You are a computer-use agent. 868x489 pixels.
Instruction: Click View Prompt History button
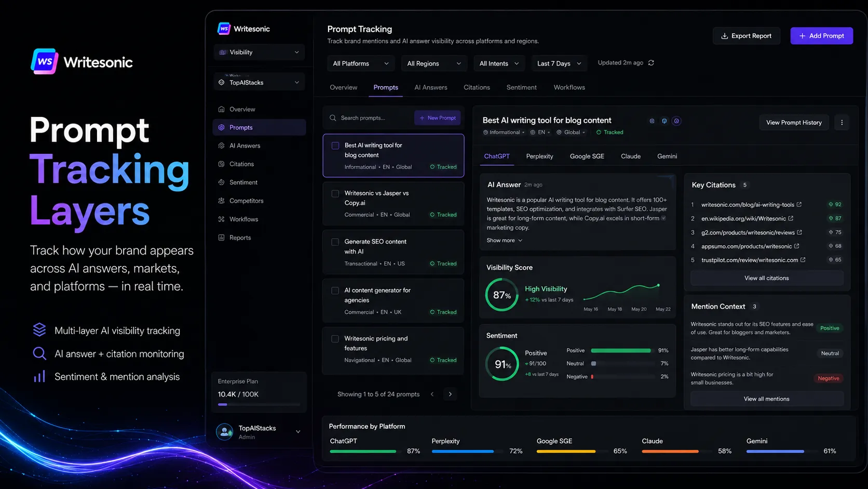[794, 123]
